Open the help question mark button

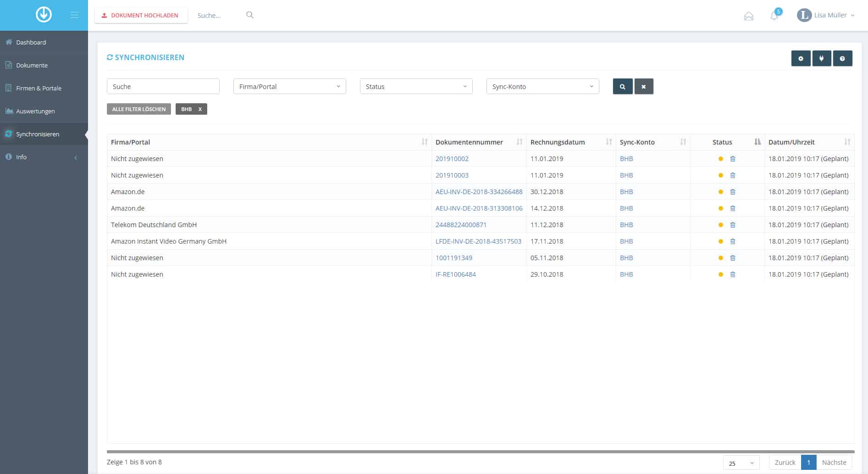click(x=842, y=58)
